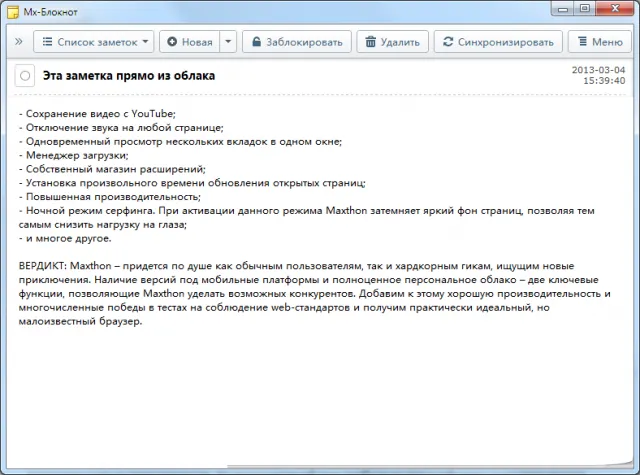Lock the note with Заблокировать
Screen dimensions: 640x475
[x=297, y=42]
